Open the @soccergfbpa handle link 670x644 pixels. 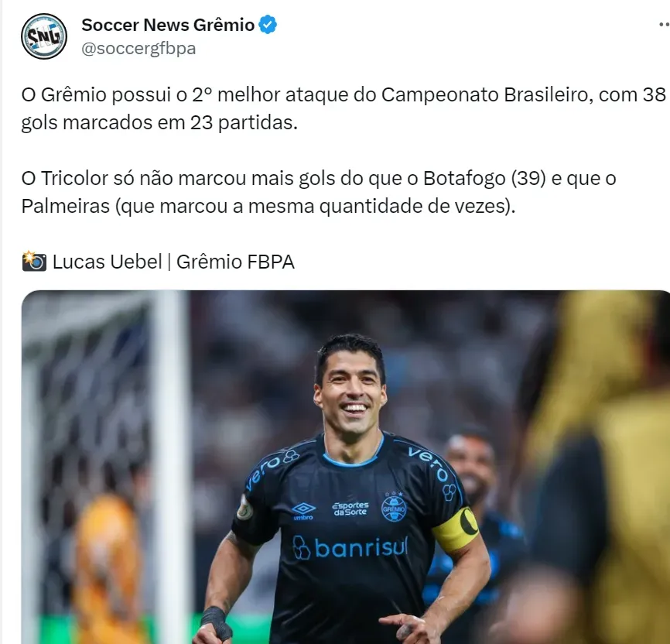coord(138,48)
